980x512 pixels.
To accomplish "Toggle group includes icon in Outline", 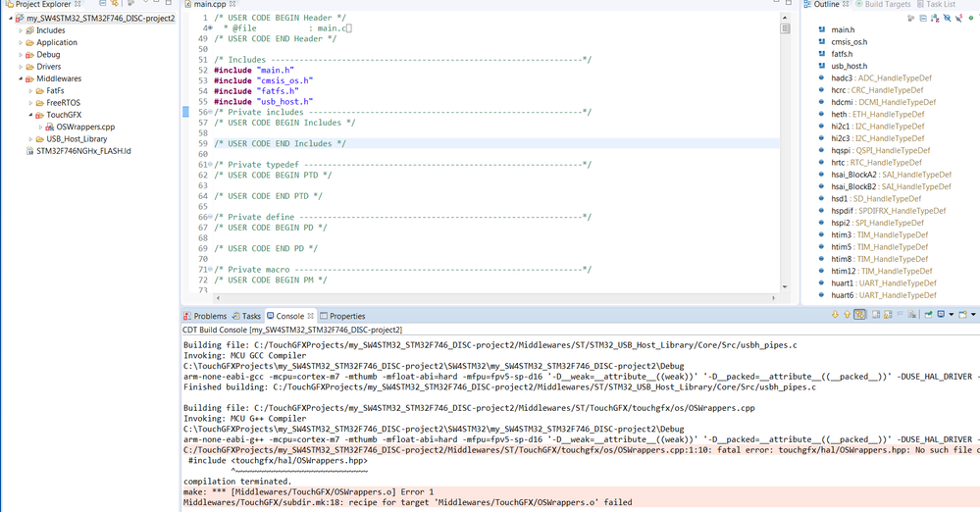I will click(x=910, y=18).
